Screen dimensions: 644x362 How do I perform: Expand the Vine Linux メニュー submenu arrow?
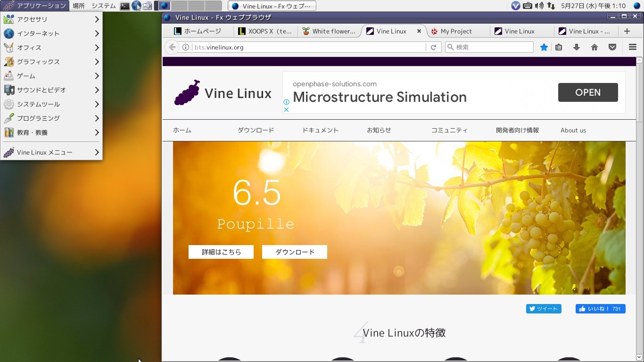97,152
